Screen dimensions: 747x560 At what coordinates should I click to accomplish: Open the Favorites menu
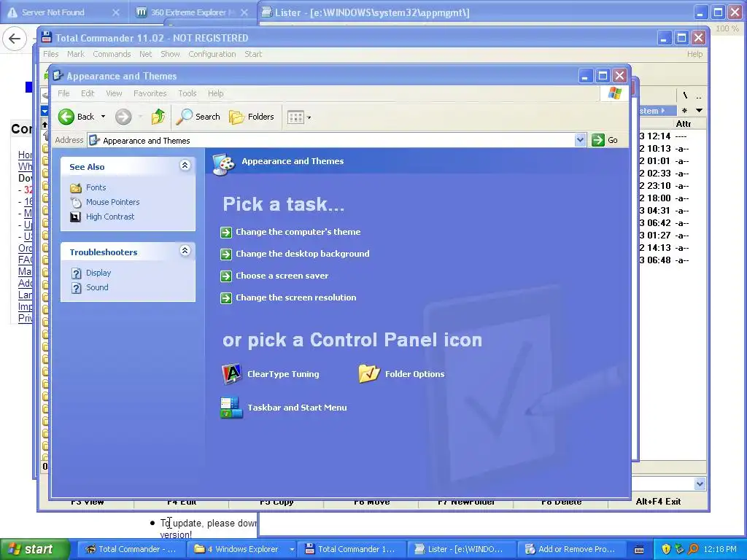(150, 93)
